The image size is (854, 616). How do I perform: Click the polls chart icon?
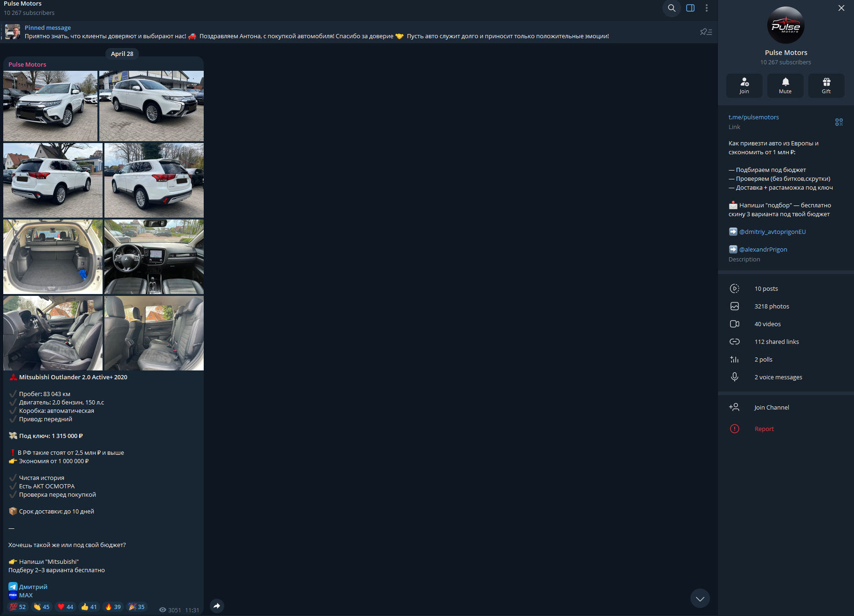[x=735, y=360]
